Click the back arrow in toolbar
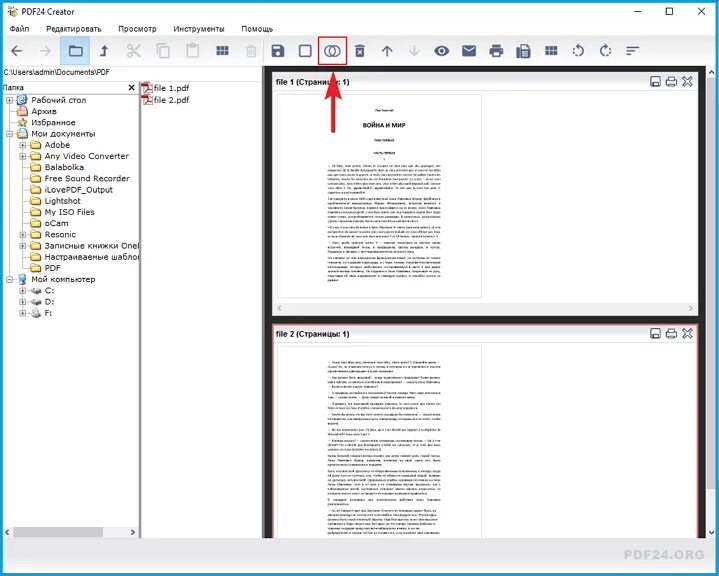 [17, 51]
